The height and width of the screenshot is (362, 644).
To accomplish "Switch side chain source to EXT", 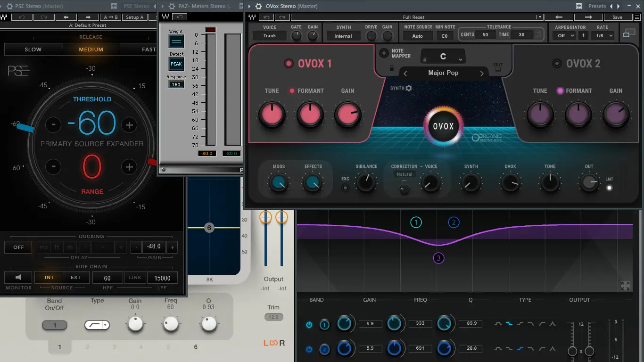I will click(75, 277).
